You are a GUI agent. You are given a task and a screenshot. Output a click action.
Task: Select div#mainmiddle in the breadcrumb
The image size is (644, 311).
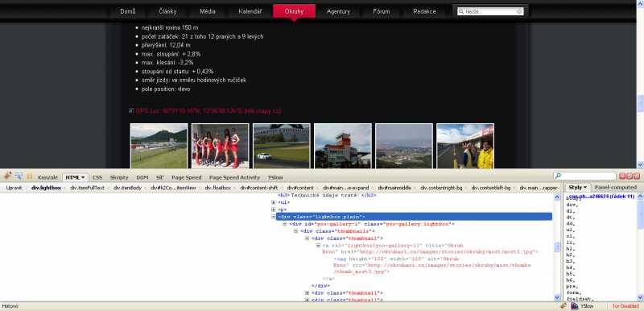coord(394,188)
